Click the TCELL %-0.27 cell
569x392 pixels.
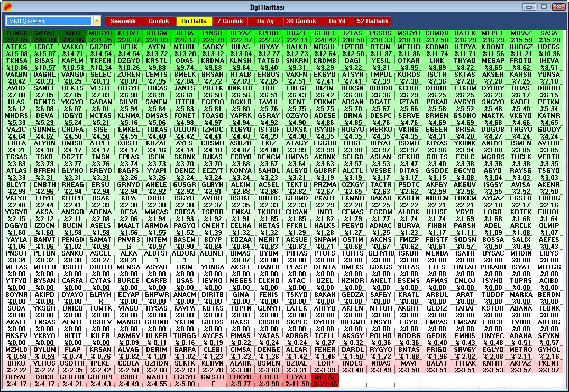tap(325, 339)
